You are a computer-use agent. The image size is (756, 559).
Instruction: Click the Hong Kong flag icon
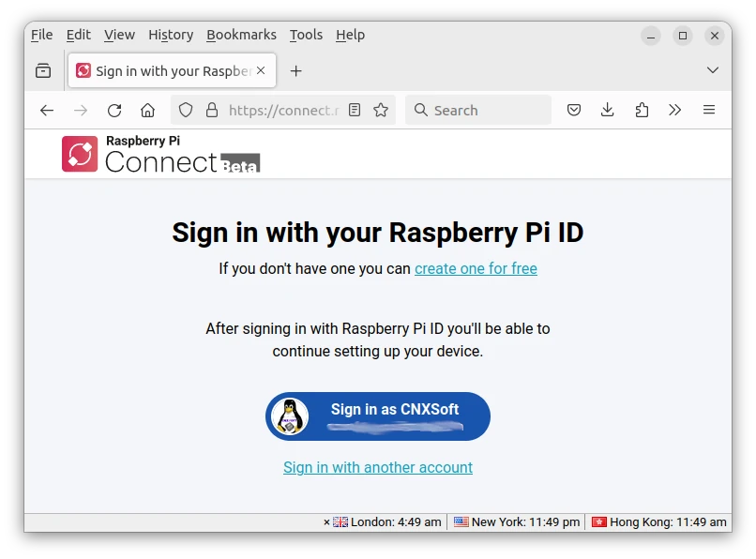[x=598, y=521]
